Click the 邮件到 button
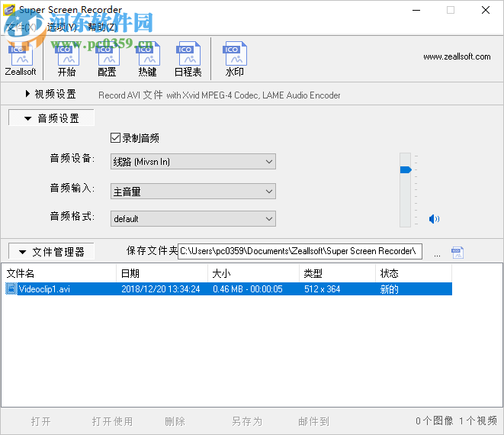Image resolution: width=504 pixels, height=435 pixels. [x=313, y=421]
